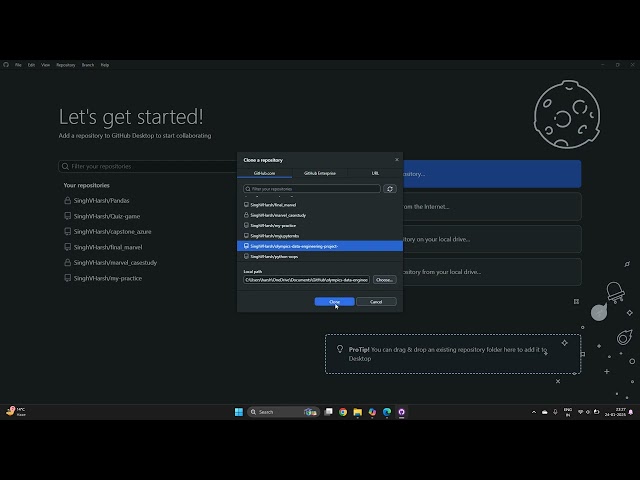The height and width of the screenshot is (480, 640).
Task: Open the Copilot app from the taskbar
Action: (x=372, y=412)
